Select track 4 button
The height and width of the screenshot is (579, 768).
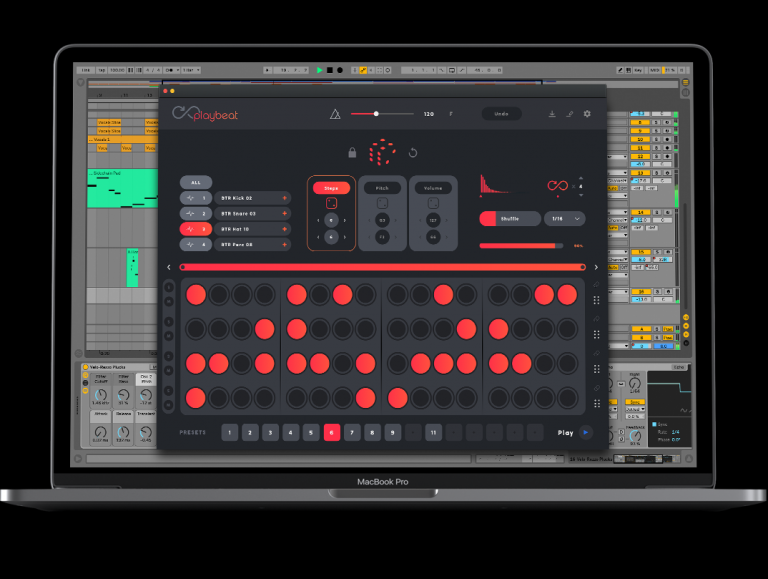[x=196, y=244]
